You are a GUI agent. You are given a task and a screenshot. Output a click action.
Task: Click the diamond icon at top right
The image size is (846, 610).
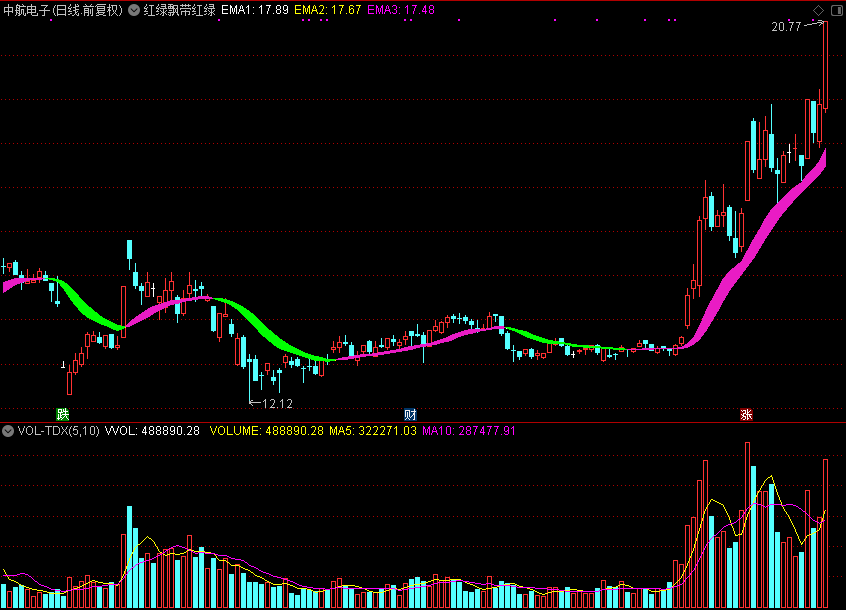(818, 10)
